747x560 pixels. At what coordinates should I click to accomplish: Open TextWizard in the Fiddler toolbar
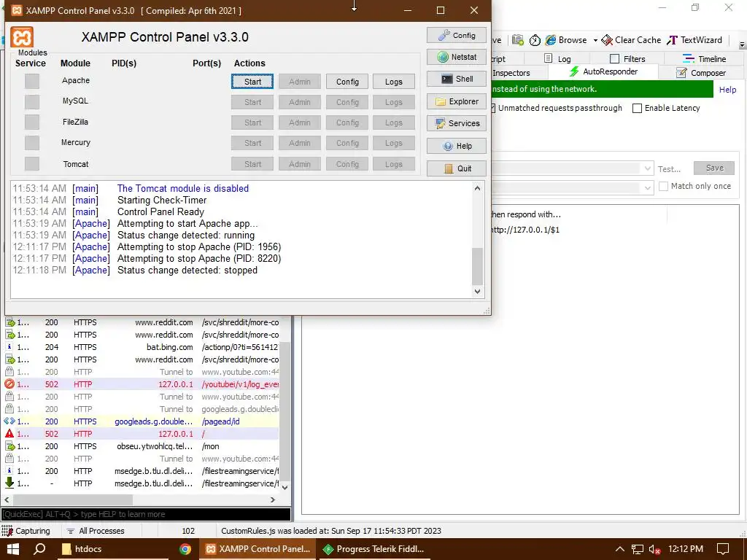694,40
